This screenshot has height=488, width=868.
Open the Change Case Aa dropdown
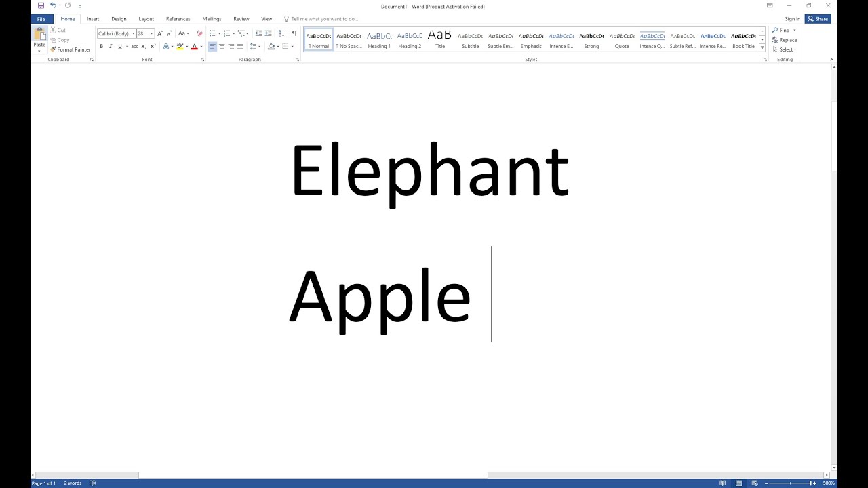183,33
